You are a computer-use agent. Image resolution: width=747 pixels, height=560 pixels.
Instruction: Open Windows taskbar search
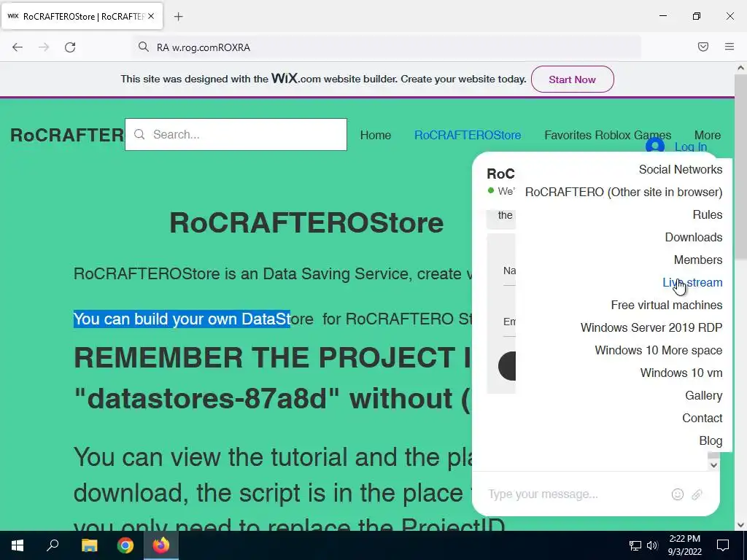click(53, 545)
